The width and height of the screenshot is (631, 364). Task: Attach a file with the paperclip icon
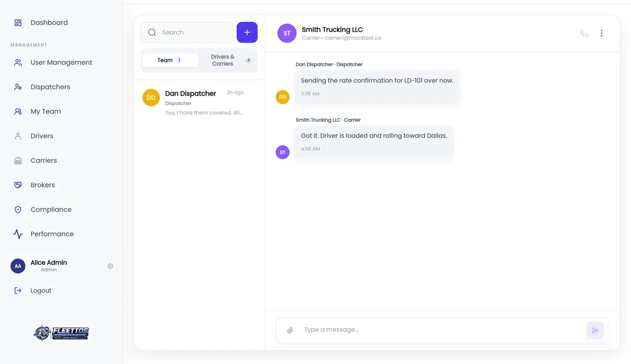290,330
